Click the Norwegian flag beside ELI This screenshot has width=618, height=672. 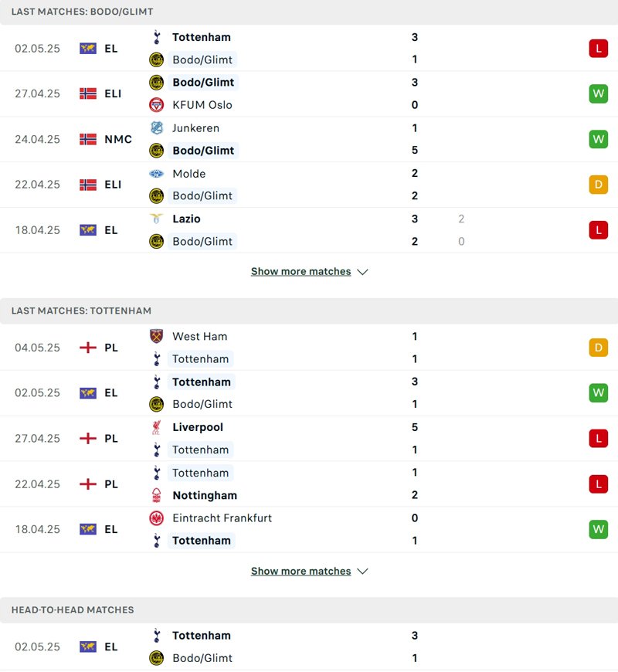click(x=87, y=93)
